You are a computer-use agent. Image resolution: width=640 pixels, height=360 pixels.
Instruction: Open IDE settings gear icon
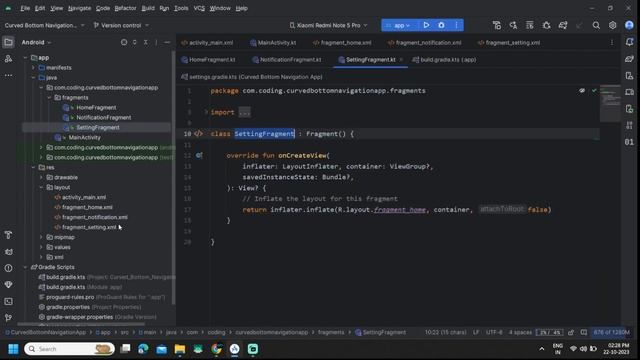(612, 25)
